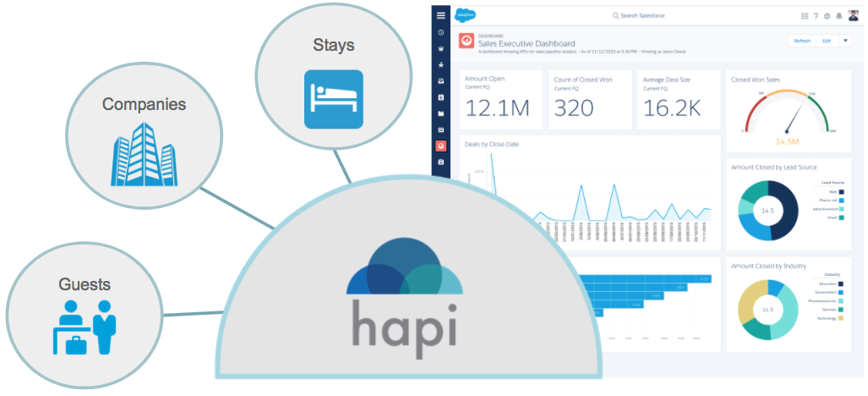Image resolution: width=868 pixels, height=396 pixels.
Task: Click the Closed Won Sales gauge chart
Action: (787, 112)
